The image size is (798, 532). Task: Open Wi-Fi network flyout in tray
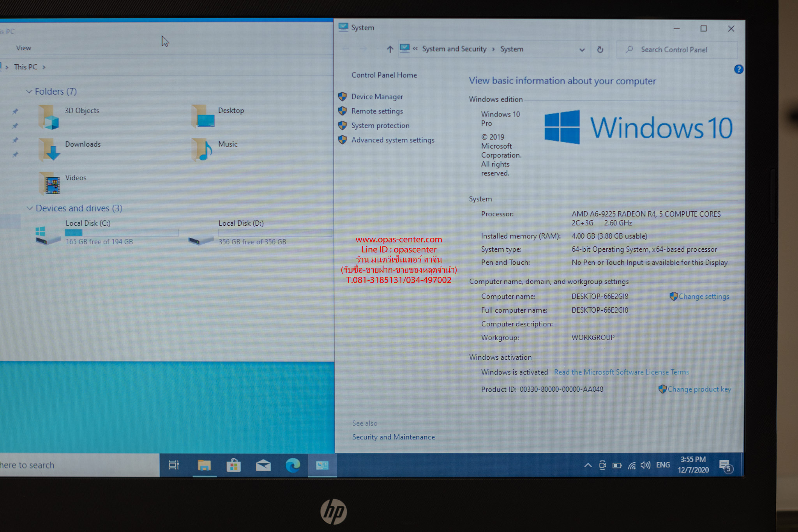pos(632,465)
